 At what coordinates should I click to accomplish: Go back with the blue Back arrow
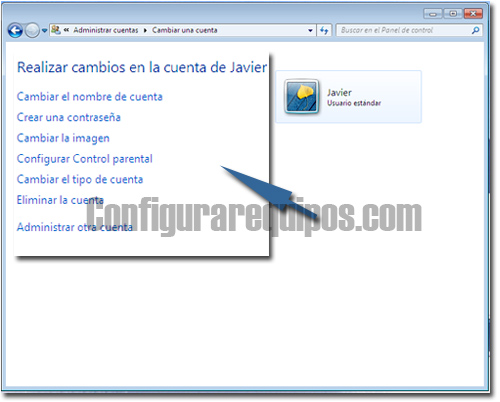coord(15,31)
